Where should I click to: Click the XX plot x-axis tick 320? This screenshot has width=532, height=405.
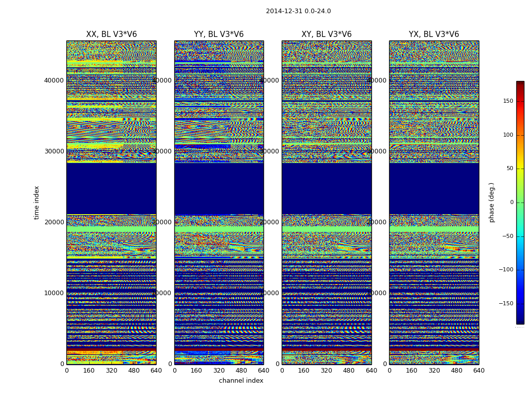click(x=111, y=371)
